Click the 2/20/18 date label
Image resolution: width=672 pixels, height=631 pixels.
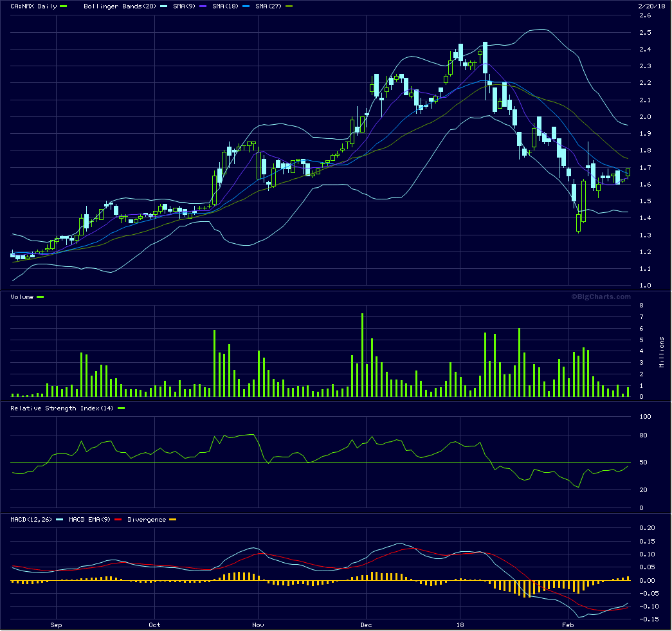pos(651,6)
